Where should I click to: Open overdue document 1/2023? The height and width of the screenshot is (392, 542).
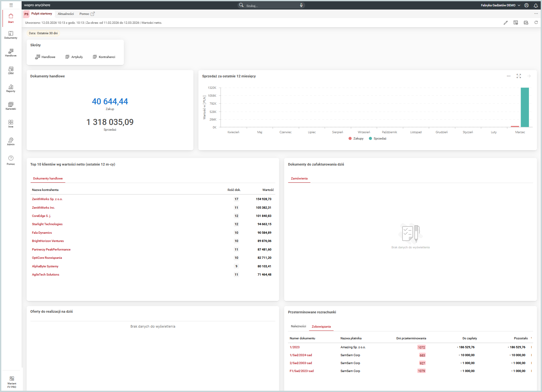pos(295,347)
